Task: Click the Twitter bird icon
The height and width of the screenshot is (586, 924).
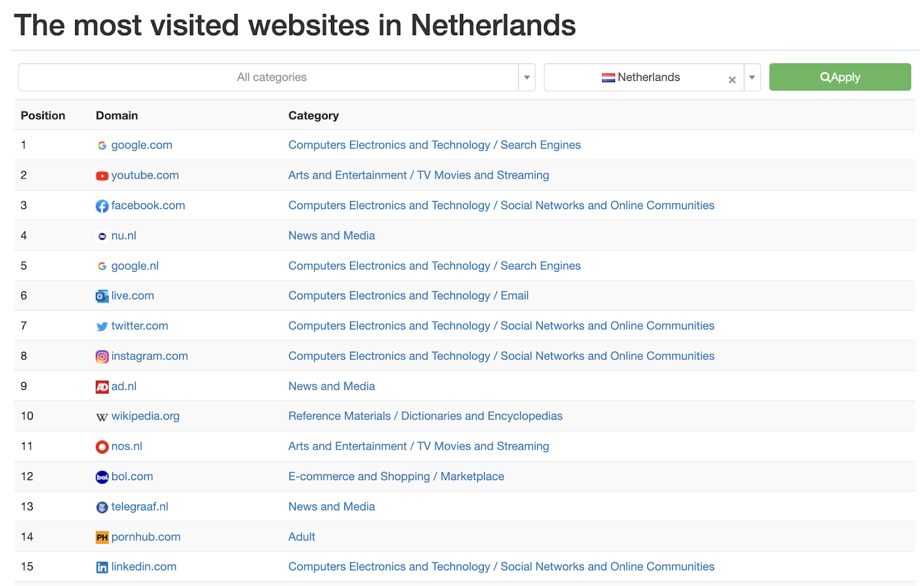Action: point(102,327)
